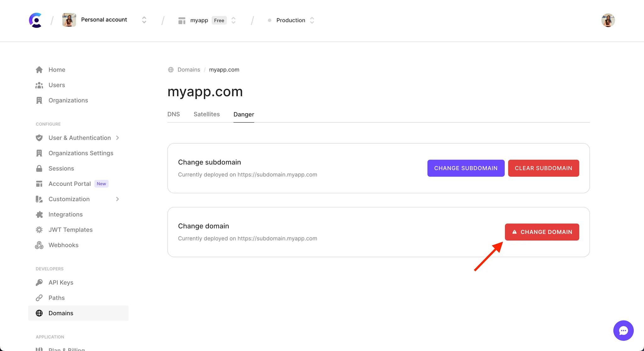Click the Users icon in sidebar
Screen dimensions: 644x351
(x=39, y=85)
